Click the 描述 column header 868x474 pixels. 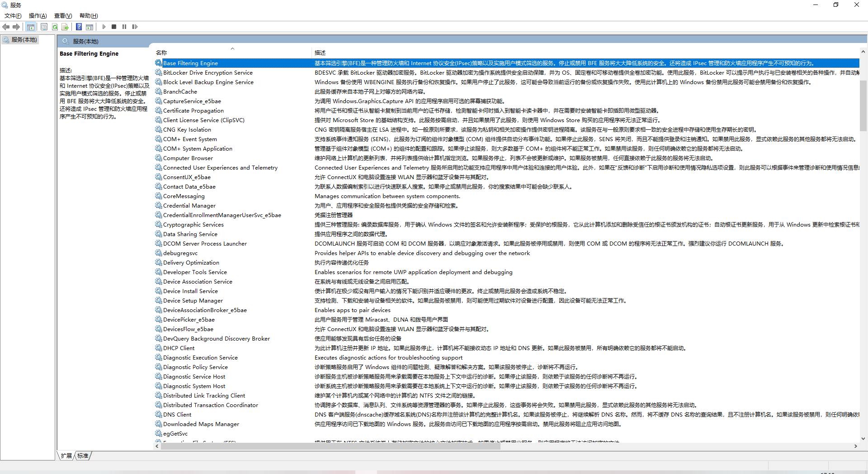pyautogui.click(x=320, y=53)
